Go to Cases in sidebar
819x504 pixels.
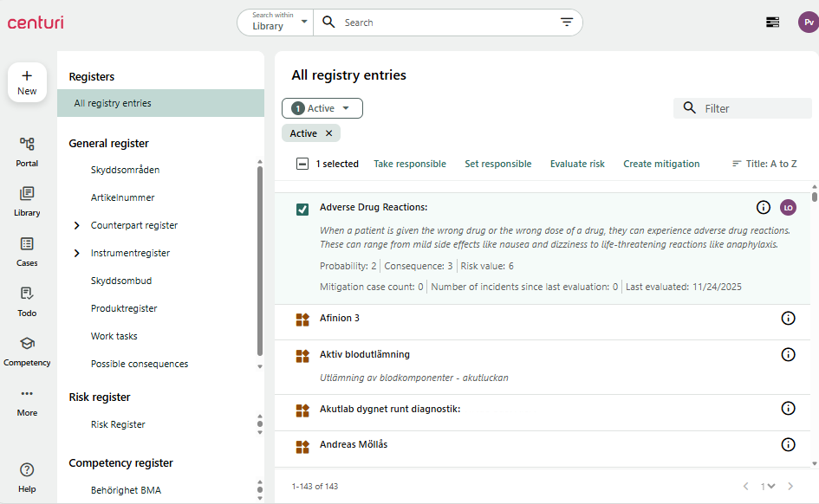coord(27,244)
